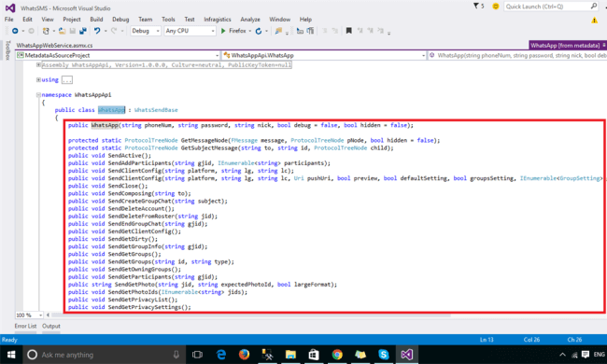Switch to WhatsAppWebService.asmx.cs tab
The height and width of the screenshot is (364, 607).
click(x=54, y=45)
